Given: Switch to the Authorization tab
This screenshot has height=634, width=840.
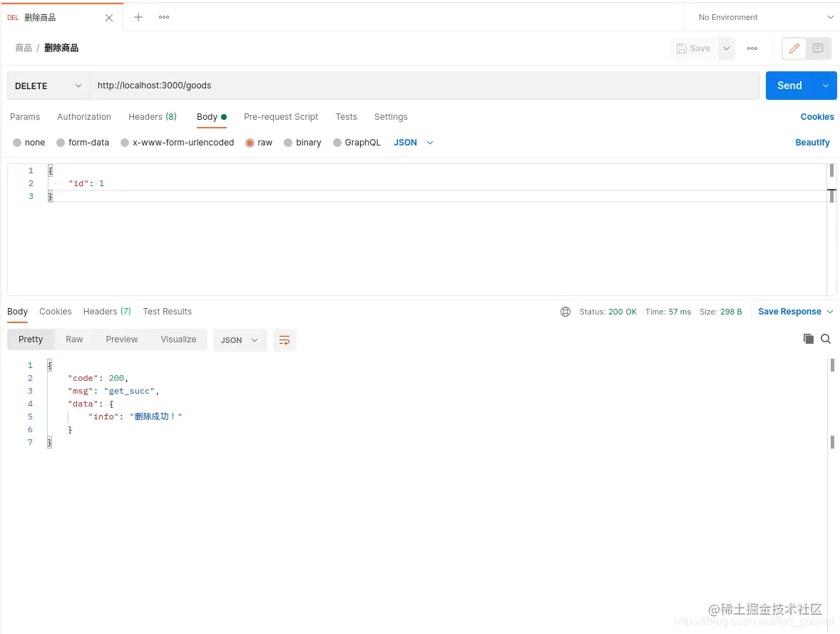Looking at the screenshot, I should (84, 117).
